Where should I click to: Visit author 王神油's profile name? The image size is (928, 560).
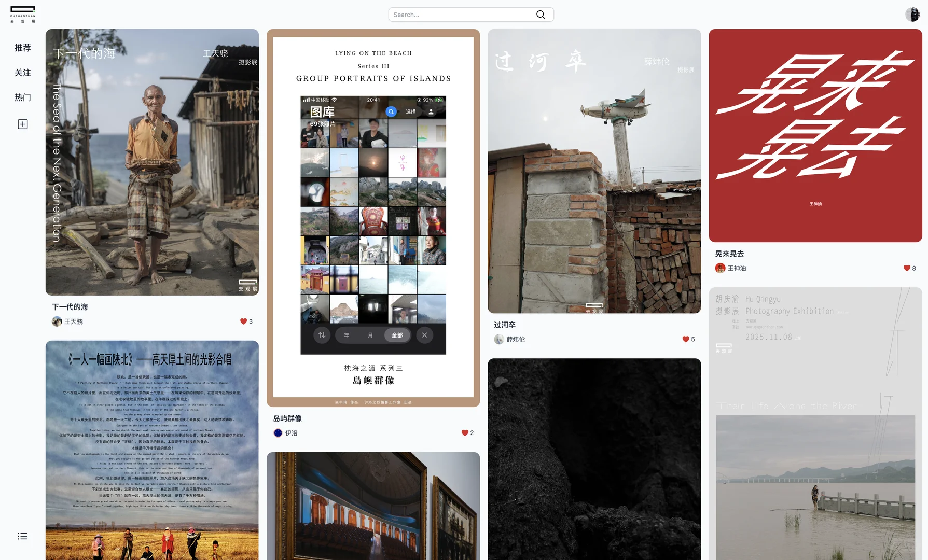click(x=737, y=268)
